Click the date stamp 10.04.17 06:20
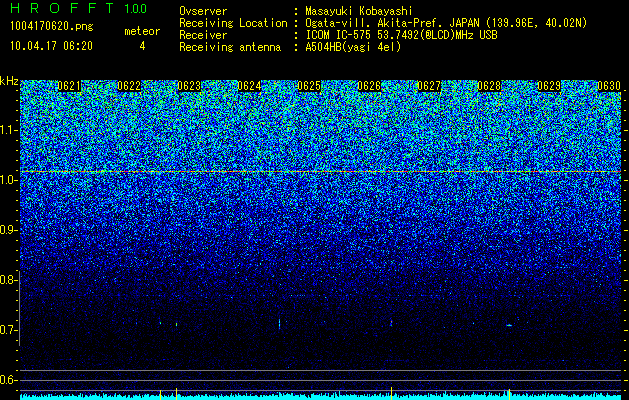629x400 pixels. (51, 46)
